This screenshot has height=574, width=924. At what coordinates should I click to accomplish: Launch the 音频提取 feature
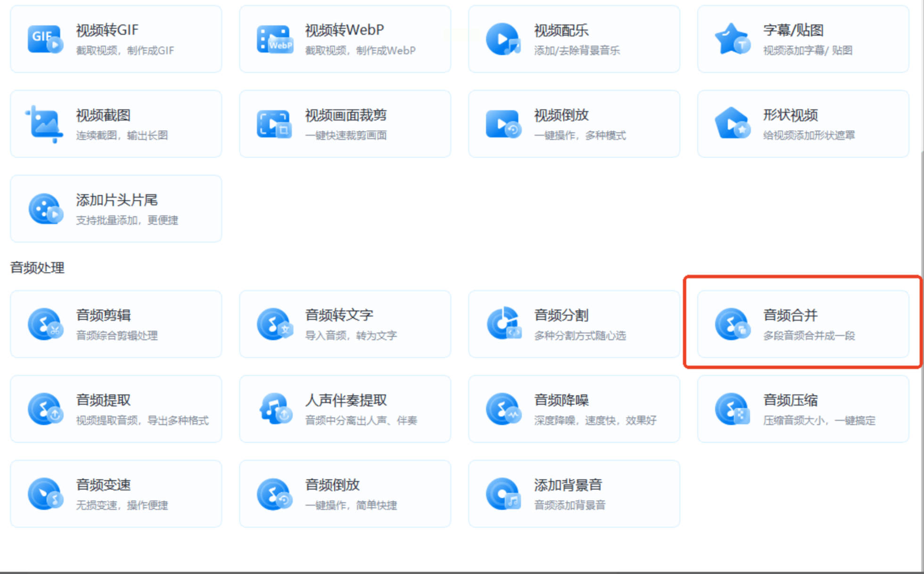click(115, 409)
